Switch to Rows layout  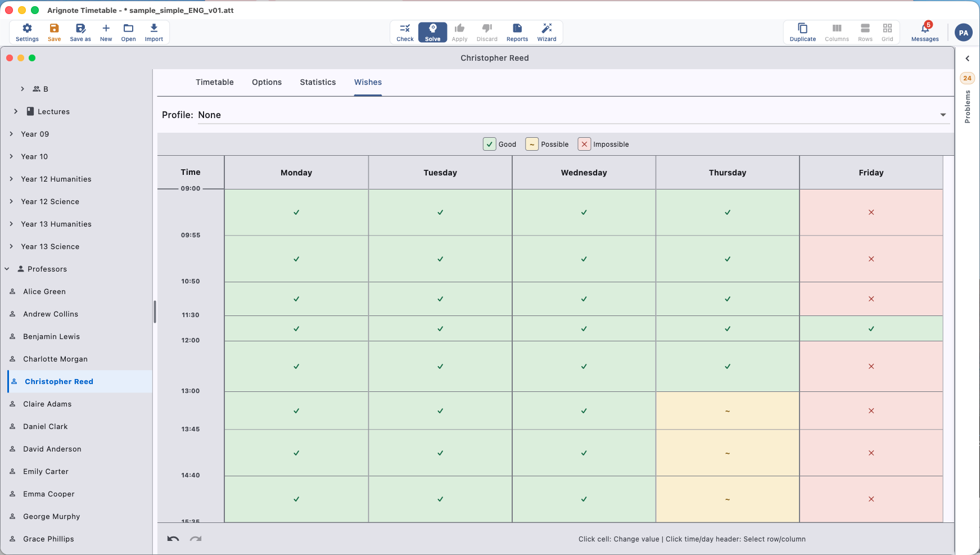tap(865, 33)
